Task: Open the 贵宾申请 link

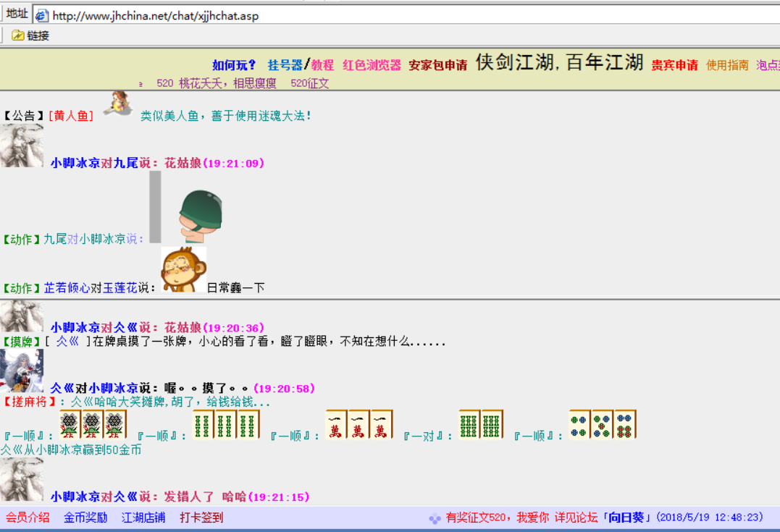Action: 674,65
